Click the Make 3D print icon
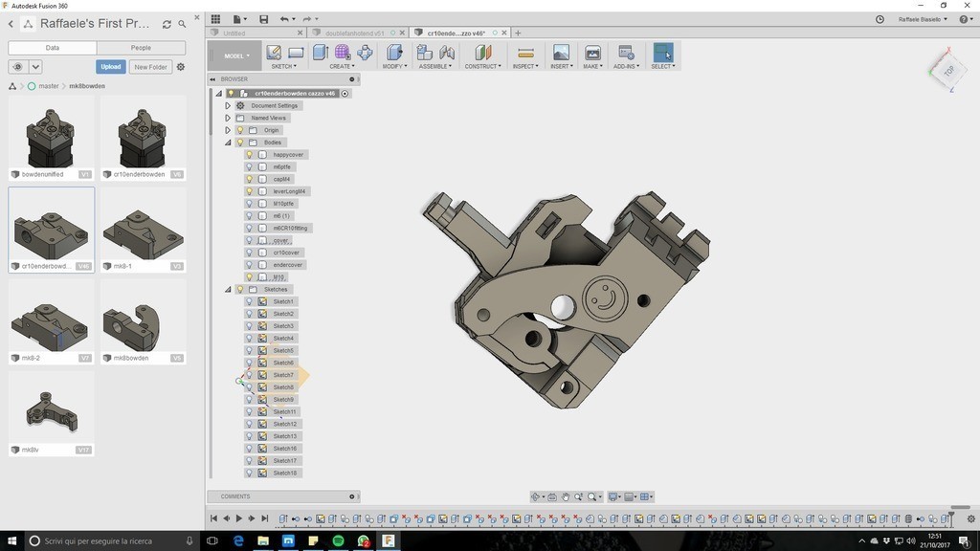The height and width of the screenshot is (551, 980). pos(591,53)
